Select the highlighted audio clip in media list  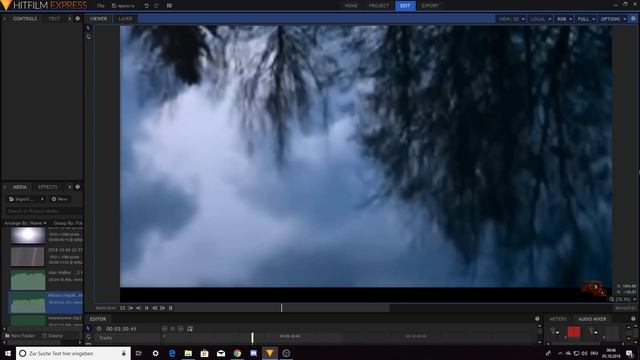pyautogui.click(x=46, y=302)
